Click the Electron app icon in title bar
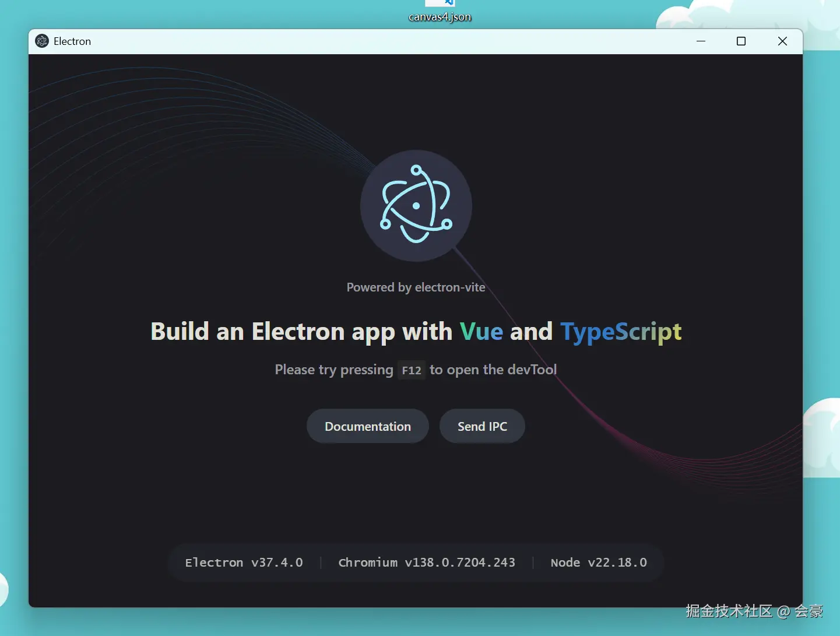This screenshot has height=636, width=840. pyautogui.click(x=42, y=41)
